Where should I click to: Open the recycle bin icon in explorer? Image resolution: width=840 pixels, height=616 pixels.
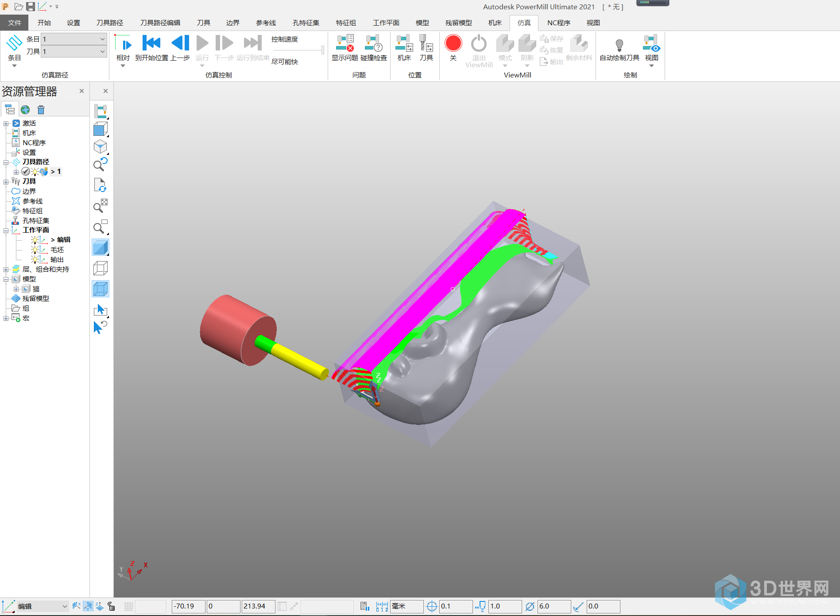click(41, 109)
